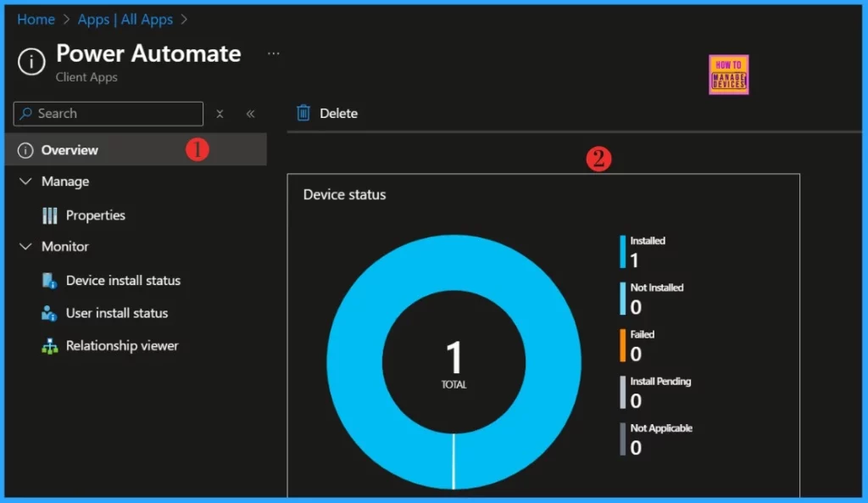The height and width of the screenshot is (503, 868).
Task: Open User install status
Action: (x=117, y=313)
